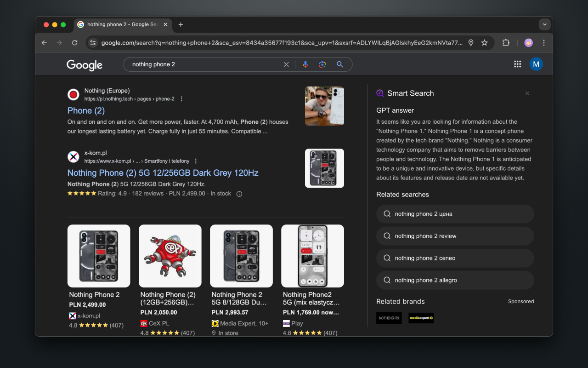This screenshot has height=368, width=588.
Task: Click Nothing Phone2 5G mix elastycz product title
Action: click(311, 299)
